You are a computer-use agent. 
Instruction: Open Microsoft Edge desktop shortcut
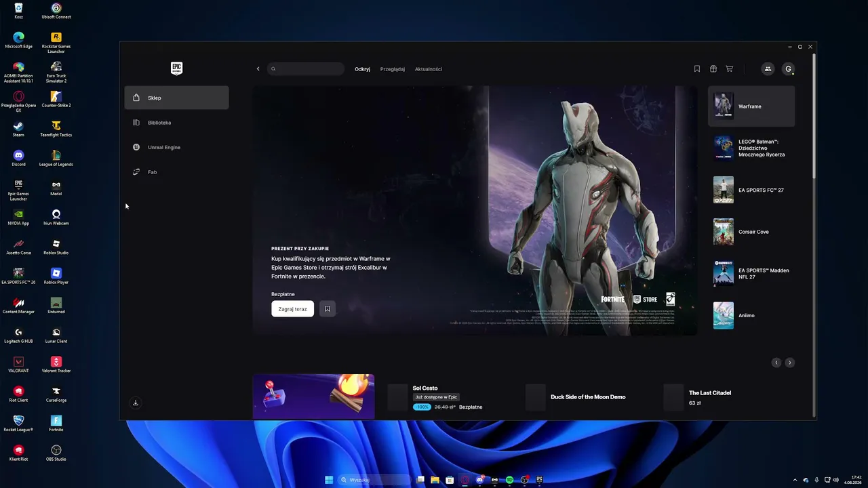[x=18, y=41]
